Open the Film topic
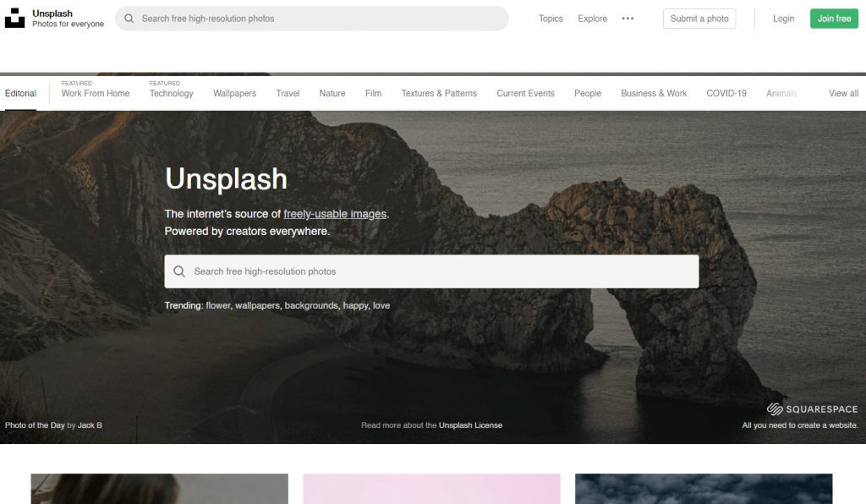Image resolution: width=866 pixels, height=504 pixels. (373, 93)
